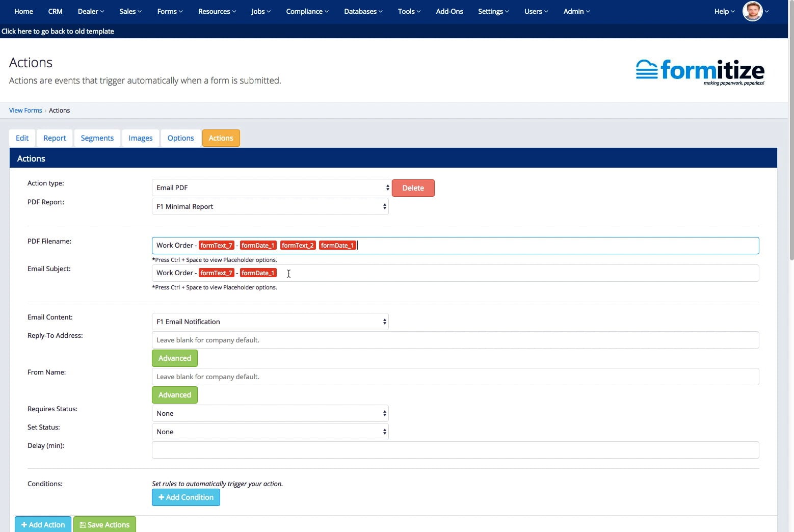Open the Help menu
The width and height of the screenshot is (794, 532).
[724, 11]
